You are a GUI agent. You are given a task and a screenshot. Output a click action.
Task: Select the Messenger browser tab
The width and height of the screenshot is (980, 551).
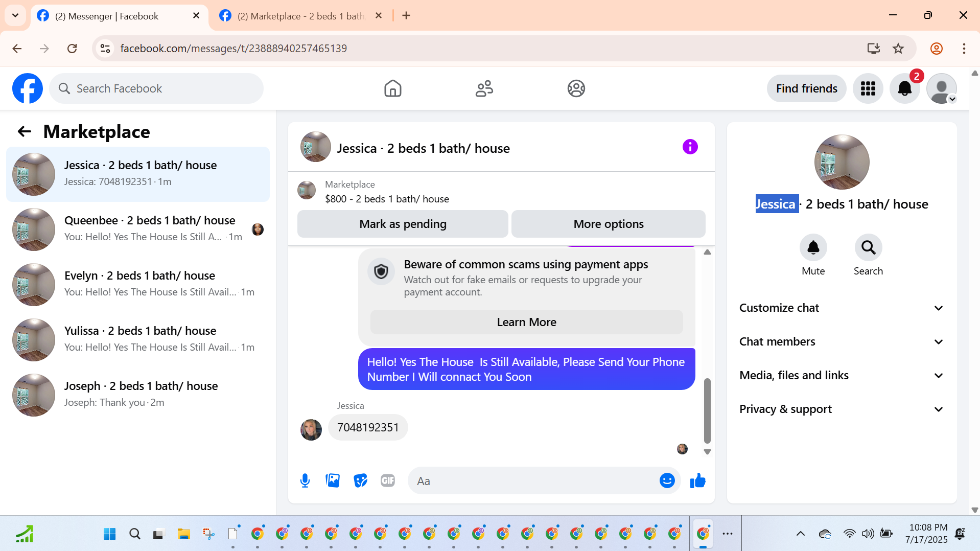pyautogui.click(x=119, y=16)
